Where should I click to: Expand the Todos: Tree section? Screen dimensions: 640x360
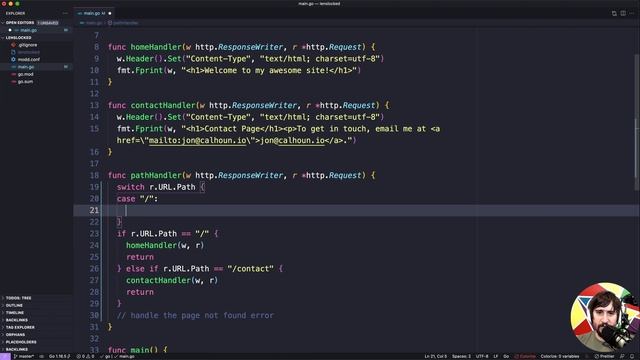(x=37, y=298)
